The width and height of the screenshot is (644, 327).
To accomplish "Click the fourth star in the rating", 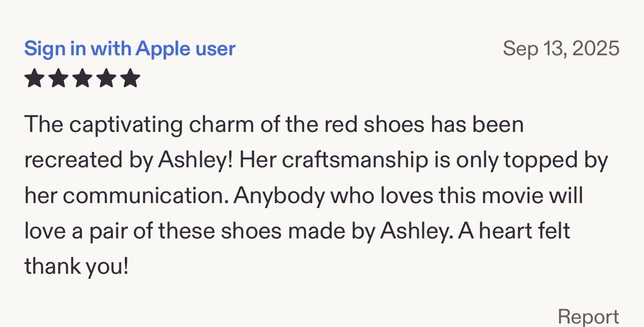I will (x=107, y=79).
